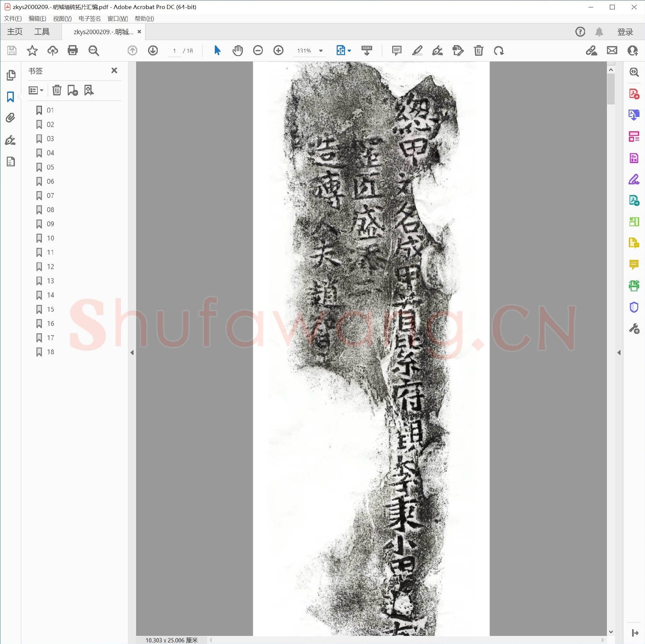This screenshot has height=644, width=645.
Task: Click the Print icon in toolbar
Action: coord(73,51)
